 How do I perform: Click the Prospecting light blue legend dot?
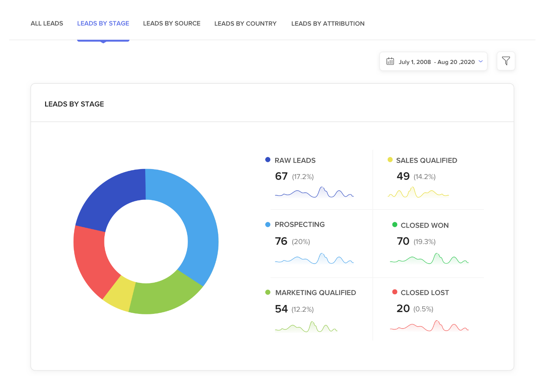pyautogui.click(x=268, y=224)
